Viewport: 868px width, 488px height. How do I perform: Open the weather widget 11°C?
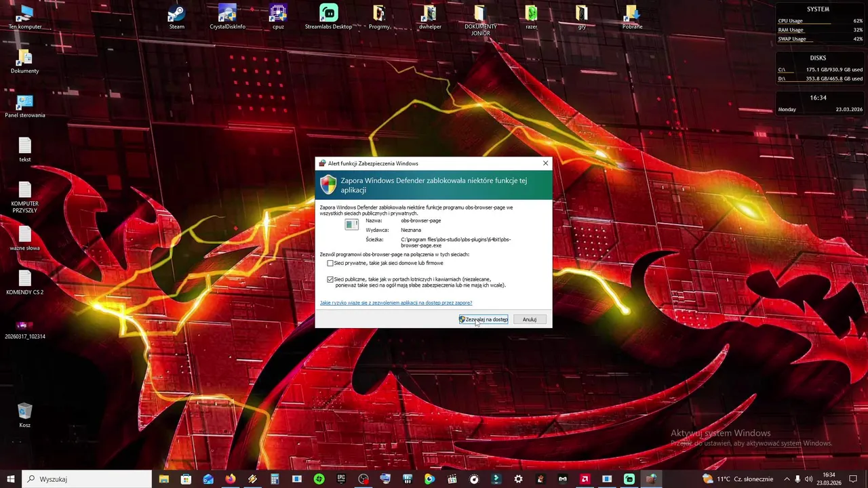pyautogui.click(x=738, y=479)
